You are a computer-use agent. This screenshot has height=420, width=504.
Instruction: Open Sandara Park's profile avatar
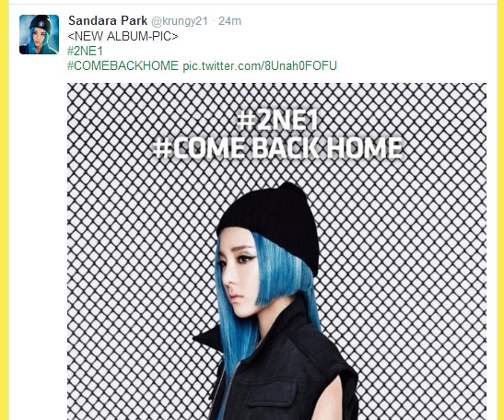[39, 34]
